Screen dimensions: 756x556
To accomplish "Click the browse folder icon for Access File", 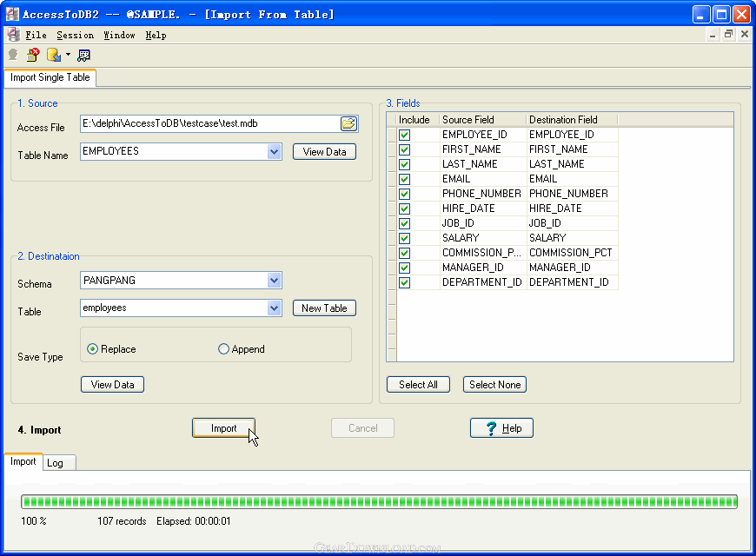I will [x=348, y=124].
